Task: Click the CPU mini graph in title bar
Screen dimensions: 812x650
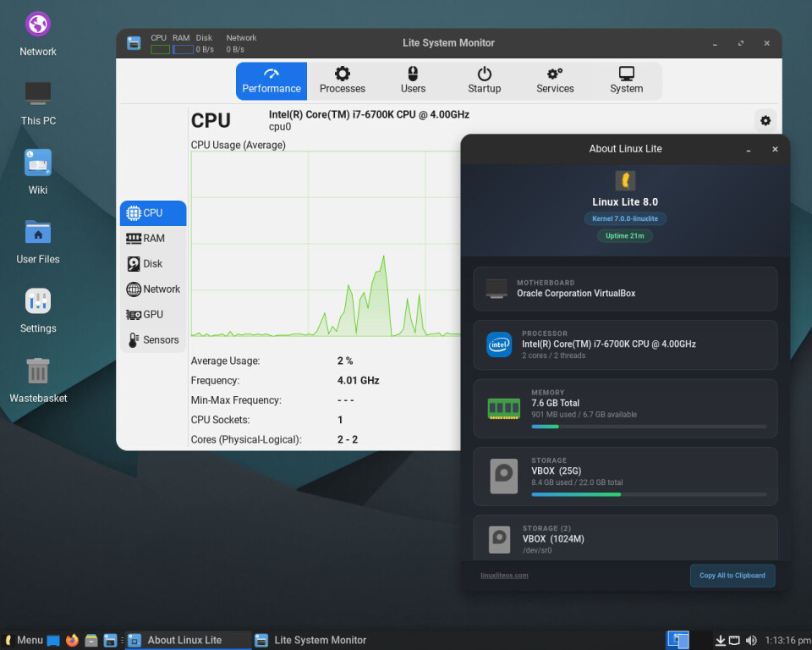Action: click(160, 50)
